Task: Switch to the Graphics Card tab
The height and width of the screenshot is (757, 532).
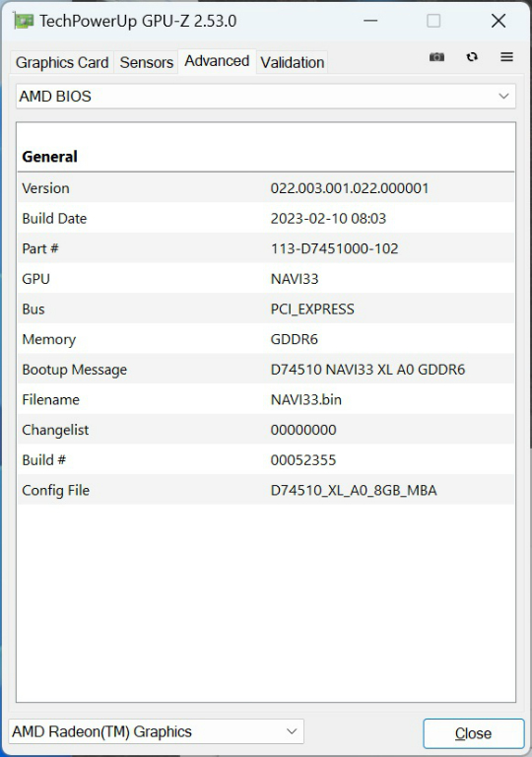Action: tap(62, 62)
